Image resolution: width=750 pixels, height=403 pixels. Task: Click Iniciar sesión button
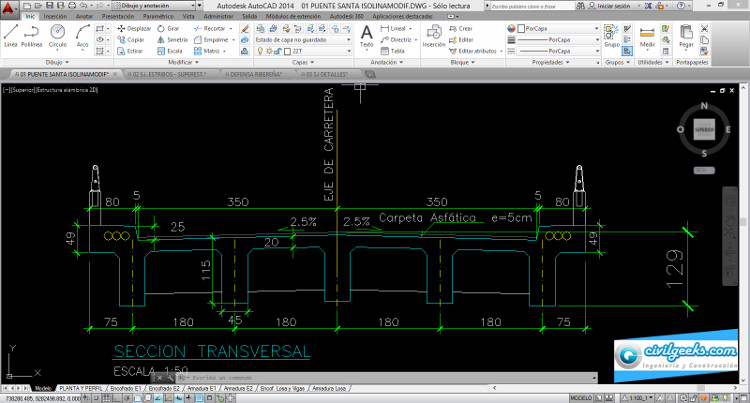pyautogui.click(x=609, y=6)
